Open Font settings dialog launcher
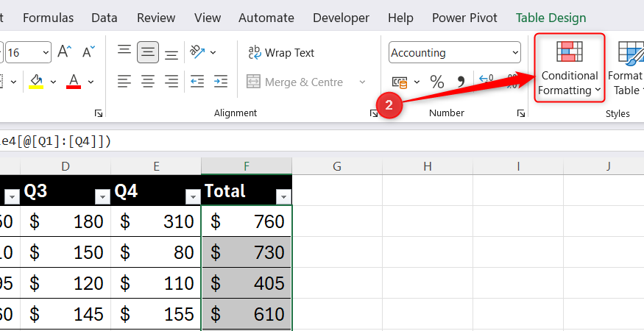Screen dimensions: 644x331 coord(99,113)
